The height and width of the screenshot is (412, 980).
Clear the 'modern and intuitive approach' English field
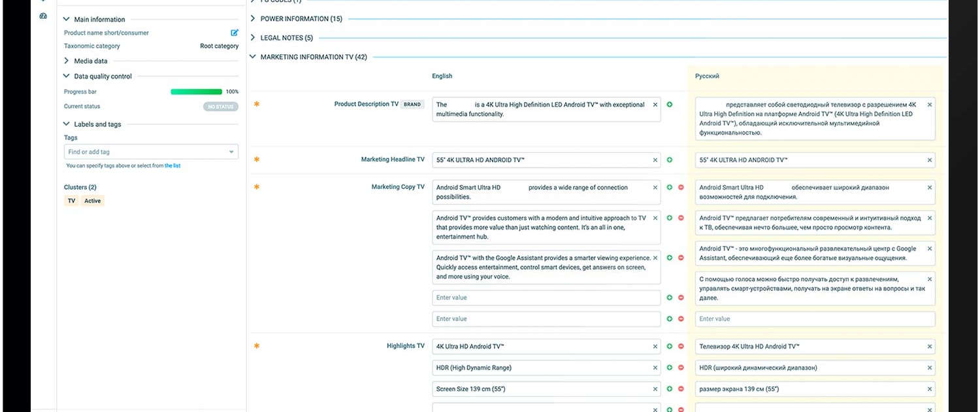655,218
